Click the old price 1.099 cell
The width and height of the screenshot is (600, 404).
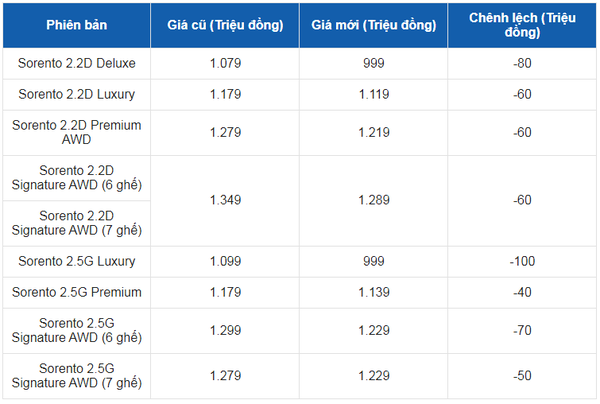click(x=224, y=261)
